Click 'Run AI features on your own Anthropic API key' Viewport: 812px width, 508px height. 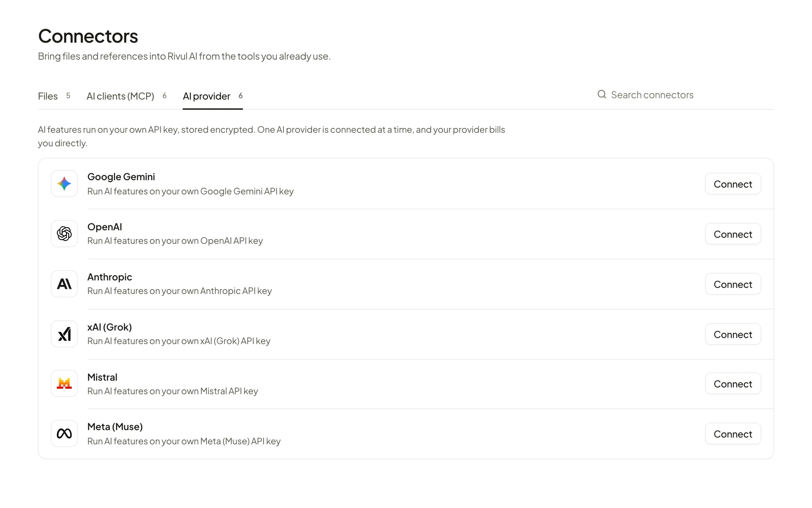[180, 291]
